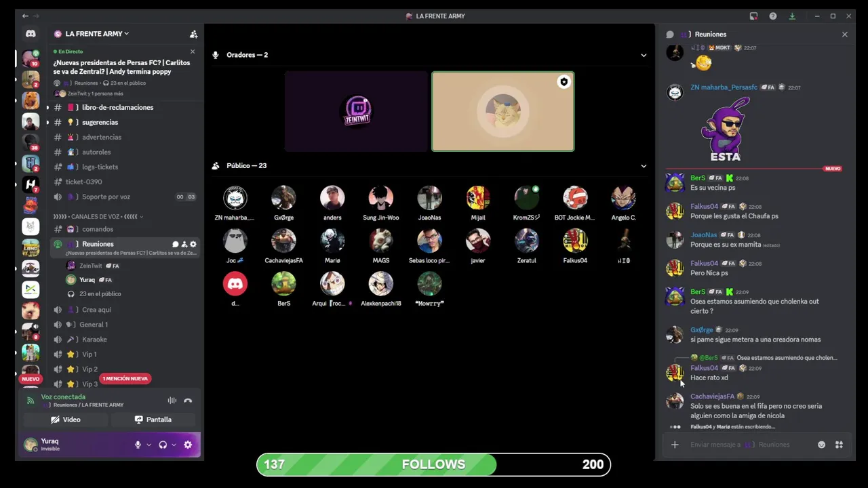Click NUEVO unread servers pill
Viewport: 868px width, 488px height.
[31, 379]
